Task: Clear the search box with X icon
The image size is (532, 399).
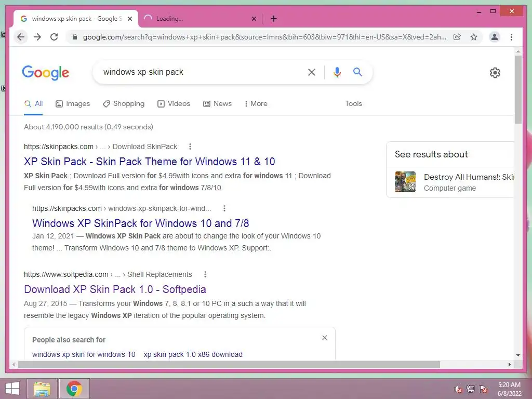Action: [x=312, y=72]
